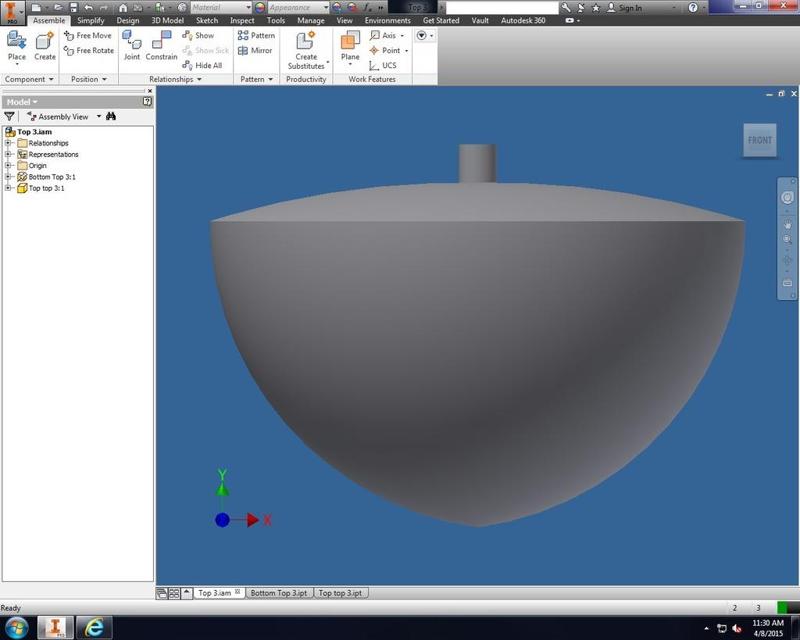The height and width of the screenshot is (640, 800).
Task: Open the Bottom Top 3.ipt document tab
Action: click(x=277, y=593)
